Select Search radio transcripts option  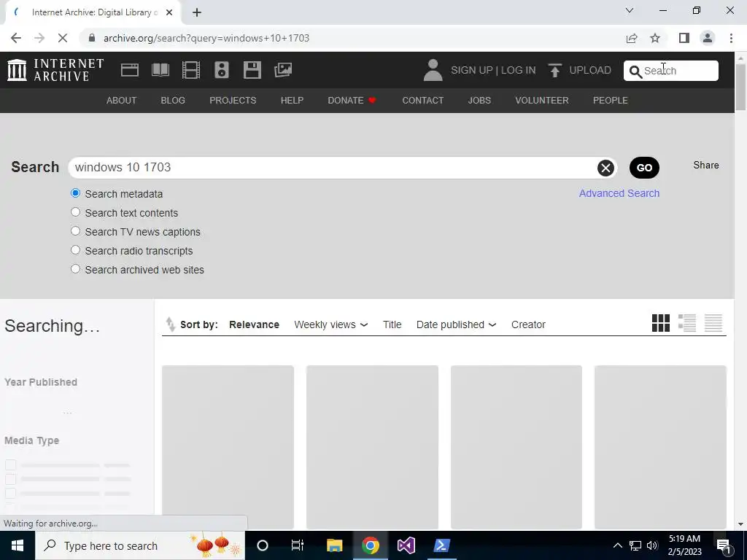[75, 251]
